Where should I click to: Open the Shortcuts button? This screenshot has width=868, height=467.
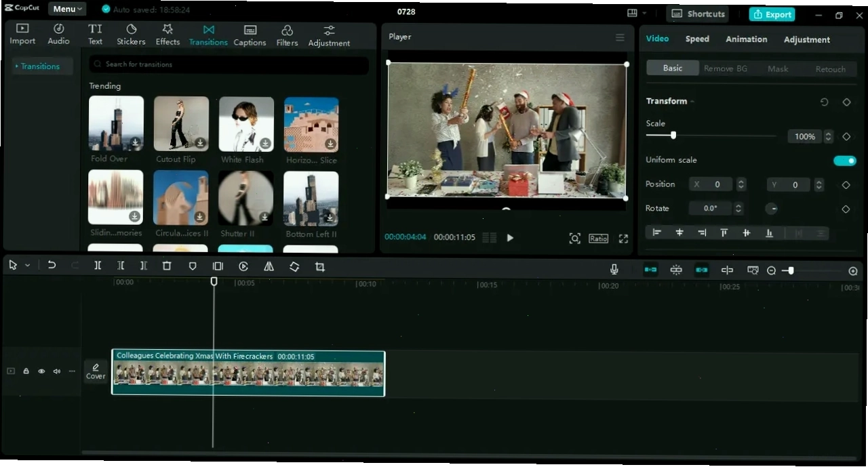698,14
